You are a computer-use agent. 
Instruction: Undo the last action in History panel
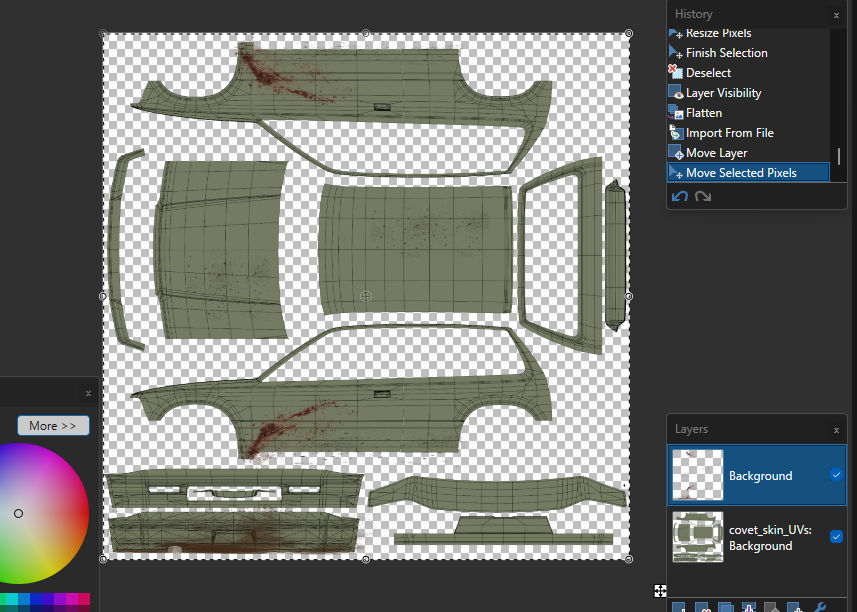pyautogui.click(x=679, y=196)
